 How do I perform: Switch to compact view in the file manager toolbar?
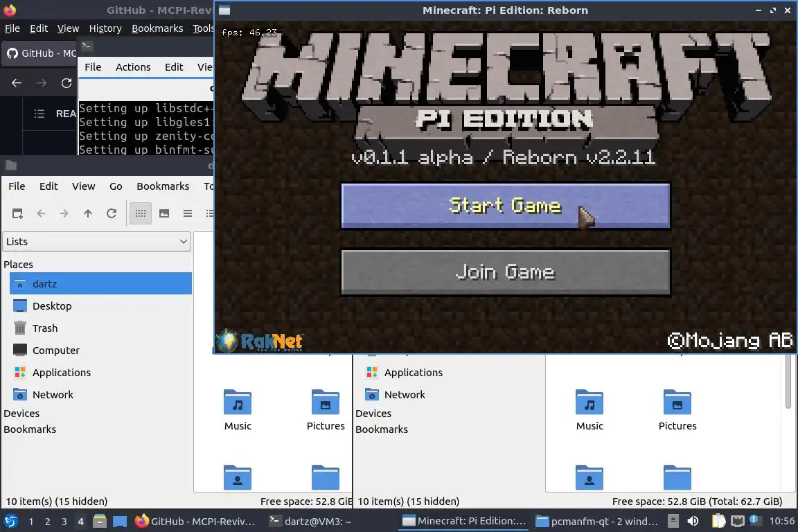tap(188, 213)
